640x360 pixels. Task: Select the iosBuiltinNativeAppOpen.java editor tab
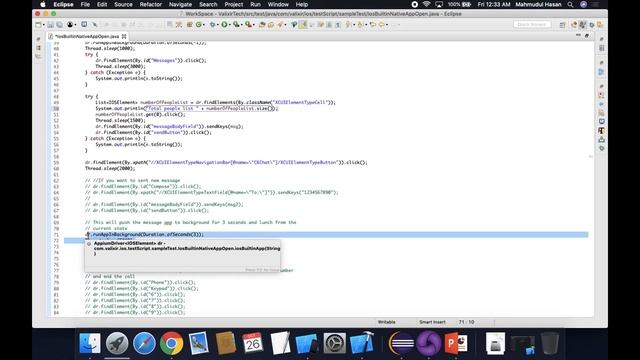[x=87, y=36]
